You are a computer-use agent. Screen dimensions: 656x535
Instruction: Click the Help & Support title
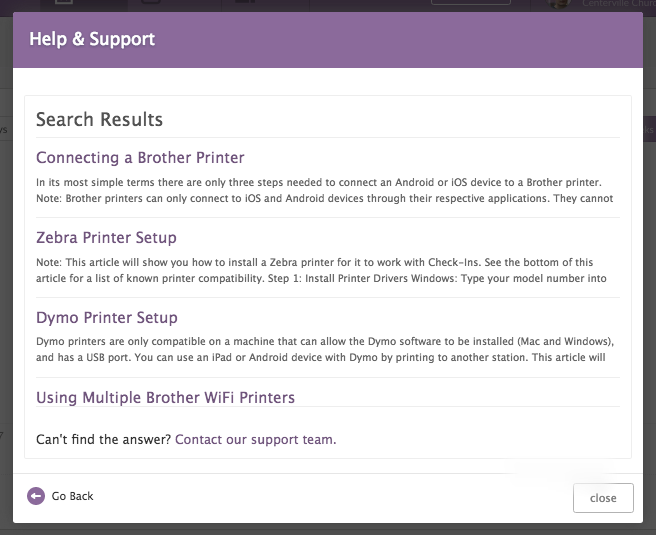pyautogui.click(x=92, y=39)
